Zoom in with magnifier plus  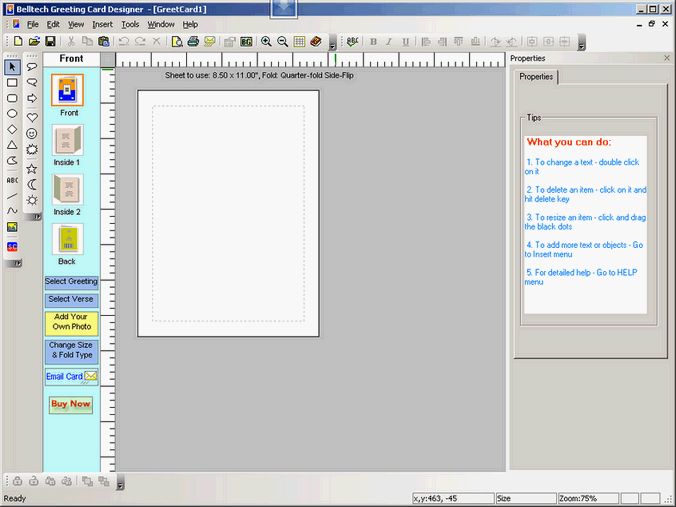coord(266,41)
